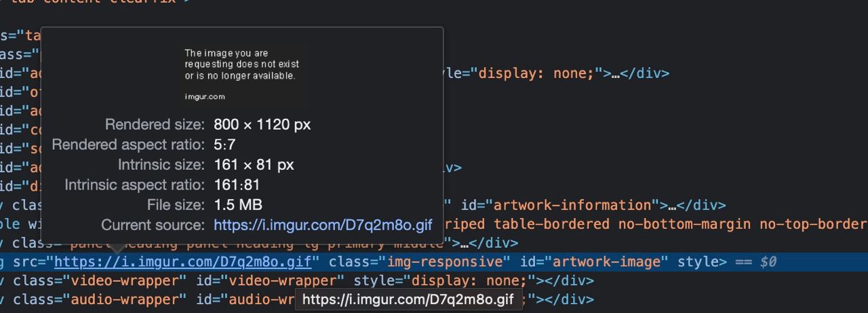Expand the ellipsis in the panel-heading div
This screenshot has height=313, width=868.
[464, 243]
